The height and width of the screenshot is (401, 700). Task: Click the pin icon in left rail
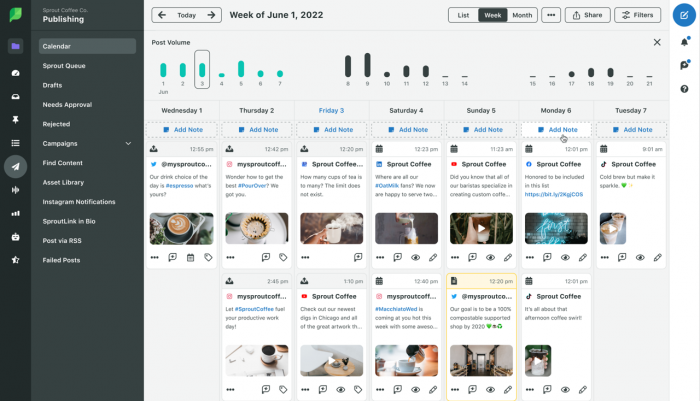[16, 120]
